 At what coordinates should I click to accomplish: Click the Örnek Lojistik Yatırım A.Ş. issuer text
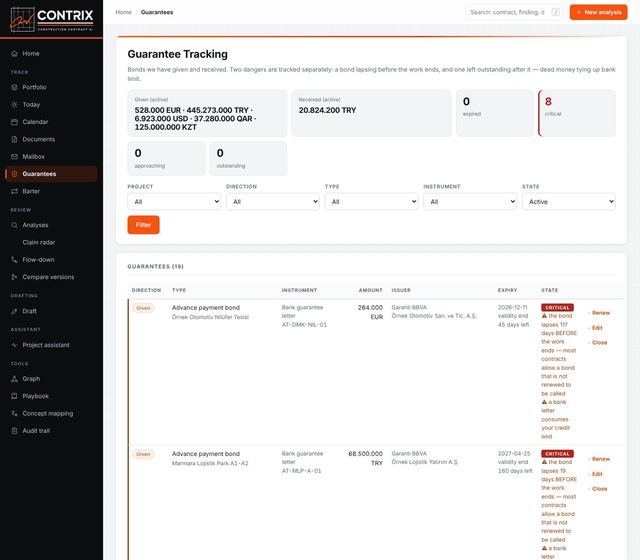pos(425,462)
